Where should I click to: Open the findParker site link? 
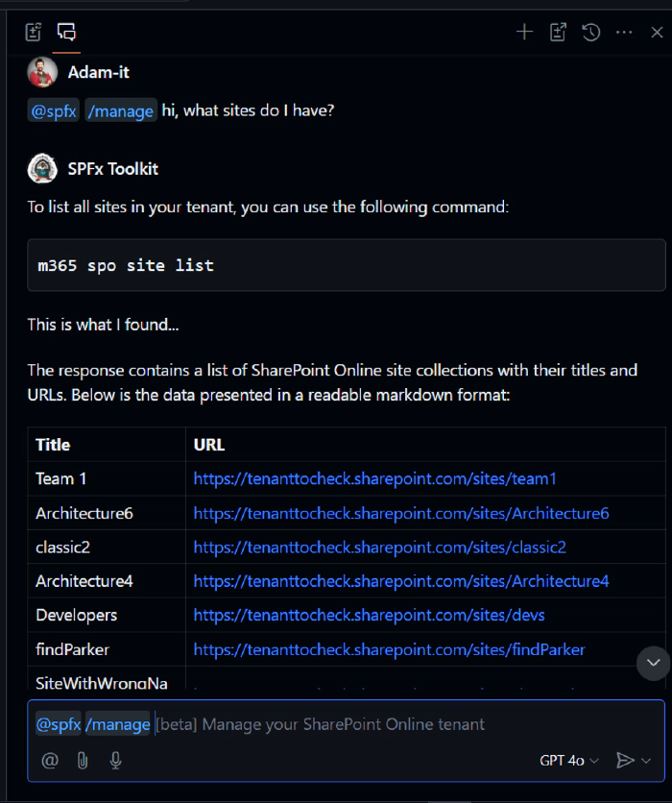(389, 649)
